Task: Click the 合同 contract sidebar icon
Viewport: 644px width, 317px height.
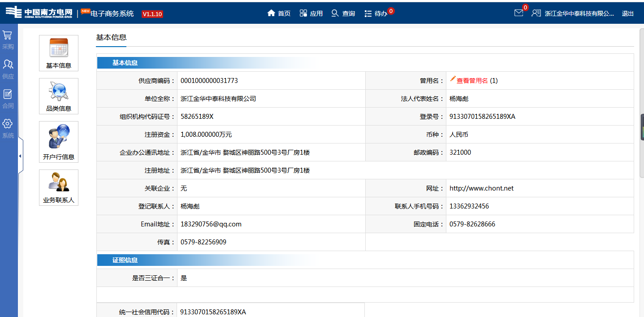Action: (8, 95)
